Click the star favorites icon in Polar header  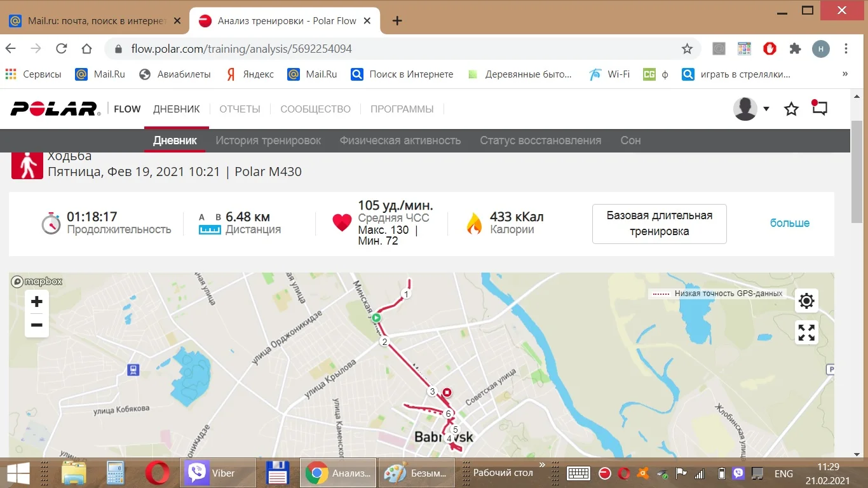(x=791, y=109)
